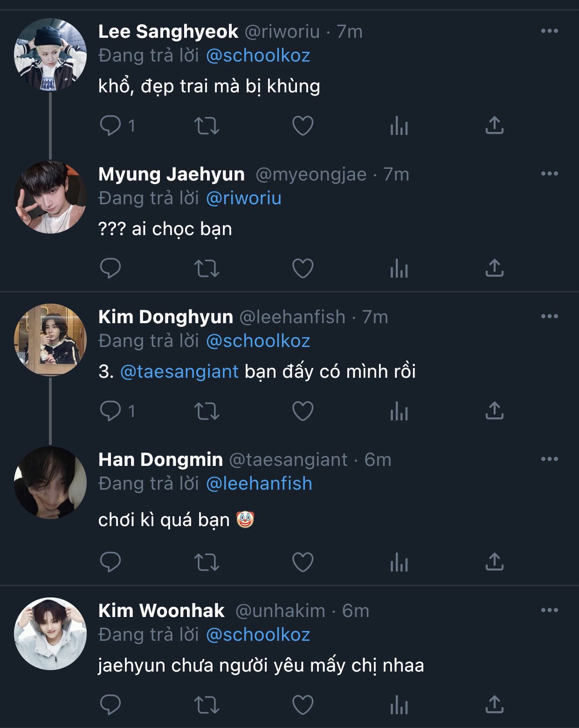Image resolution: width=579 pixels, height=728 pixels.
Task: Retweet Lee Sanghyeok's tweet
Action: [x=207, y=125]
